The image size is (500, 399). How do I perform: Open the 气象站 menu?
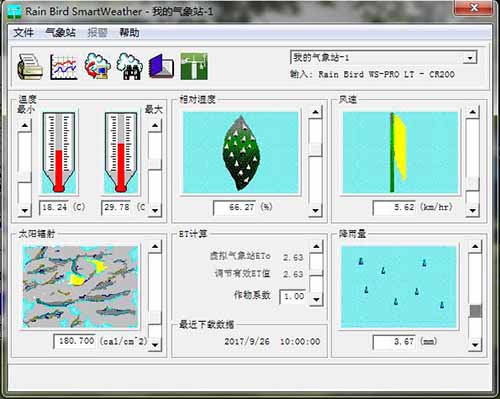(x=60, y=33)
